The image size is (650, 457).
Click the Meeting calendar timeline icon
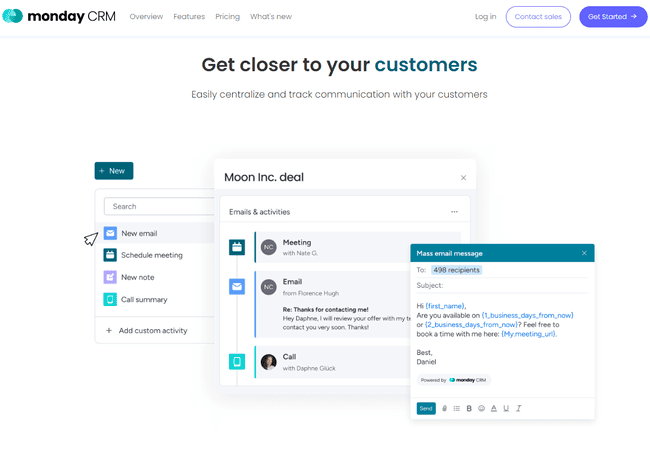point(237,247)
